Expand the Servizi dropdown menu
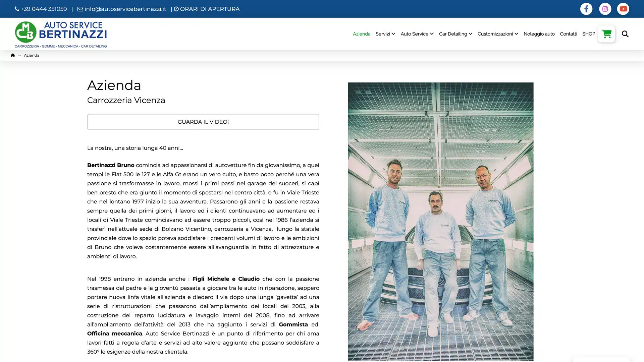This screenshot has width=644, height=362. point(385,34)
